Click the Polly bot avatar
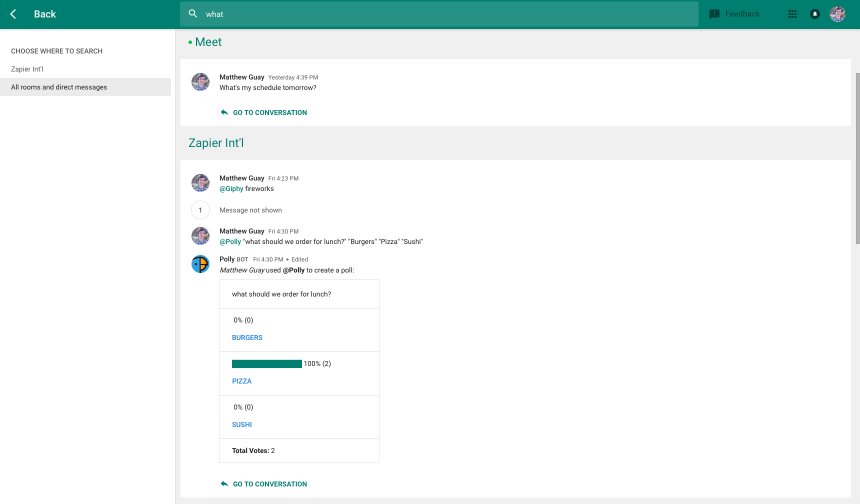860x504 pixels. [x=200, y=264]
